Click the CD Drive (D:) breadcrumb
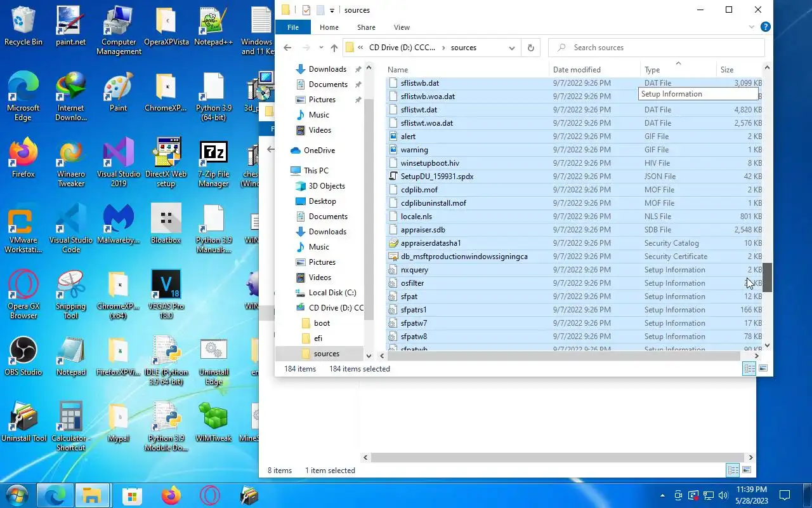 [x=402, y=48]
